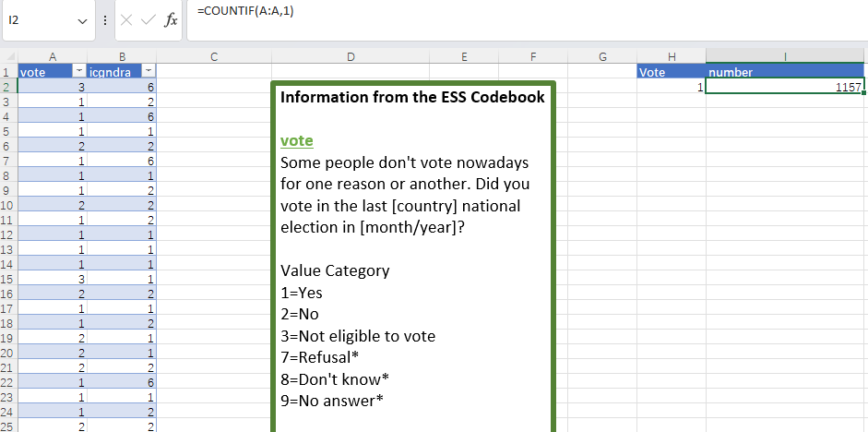
Task: Click the Enter formula checkmark icon
Action: coord(148,19)
